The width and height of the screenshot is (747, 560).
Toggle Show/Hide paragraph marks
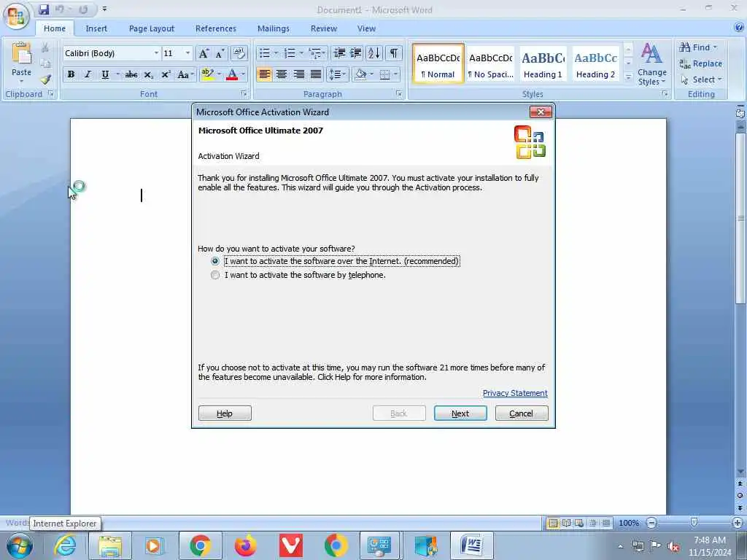click(x=393, y=52)
